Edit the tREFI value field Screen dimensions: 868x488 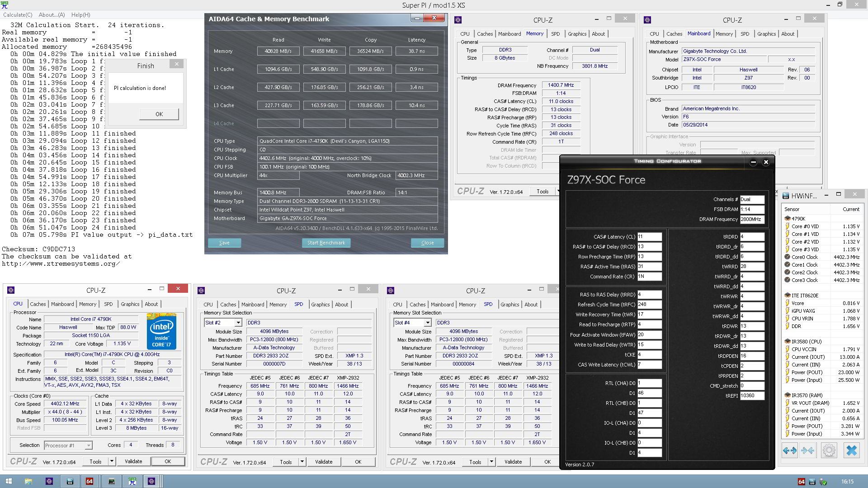tap(752, 395)
